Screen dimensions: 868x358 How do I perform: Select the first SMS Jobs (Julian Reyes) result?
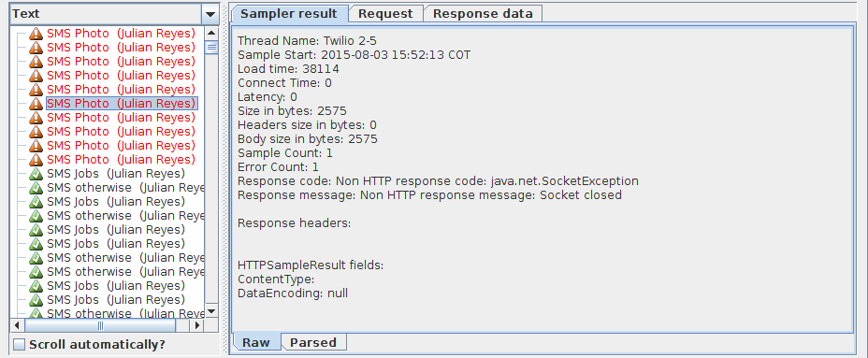(x=116, y=174)
